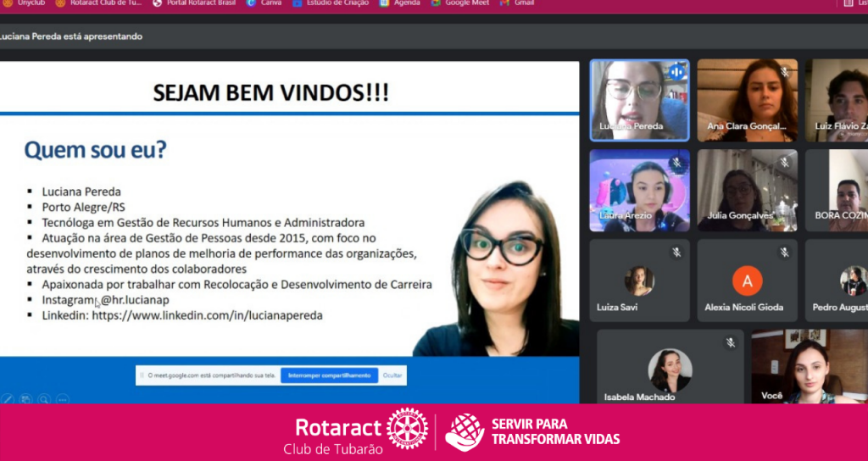The image size is (868, 461).
Task: Click muted mic icon on Julia Gonçalves tile
Action: coord(784,163)
